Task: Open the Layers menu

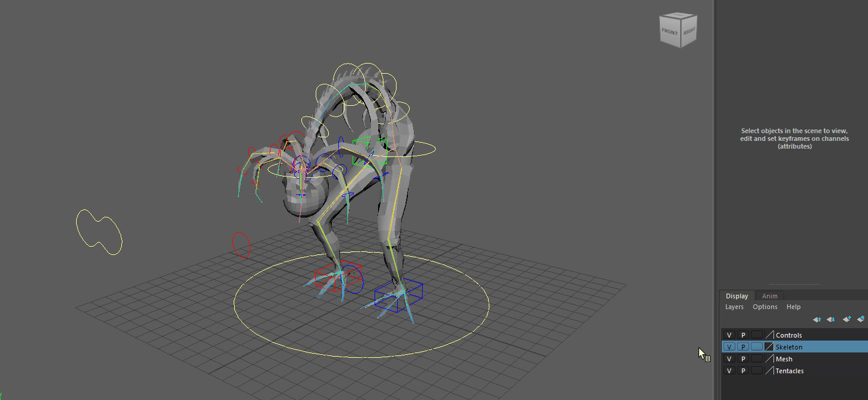Action: pos(734,307)
